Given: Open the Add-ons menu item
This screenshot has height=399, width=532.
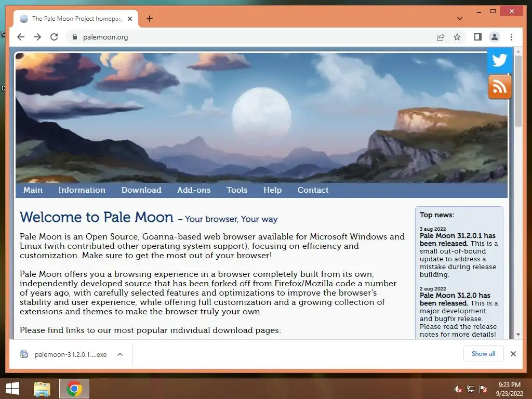Looking at the screenshot, I should pyautogui.click(x=194, y=190).
